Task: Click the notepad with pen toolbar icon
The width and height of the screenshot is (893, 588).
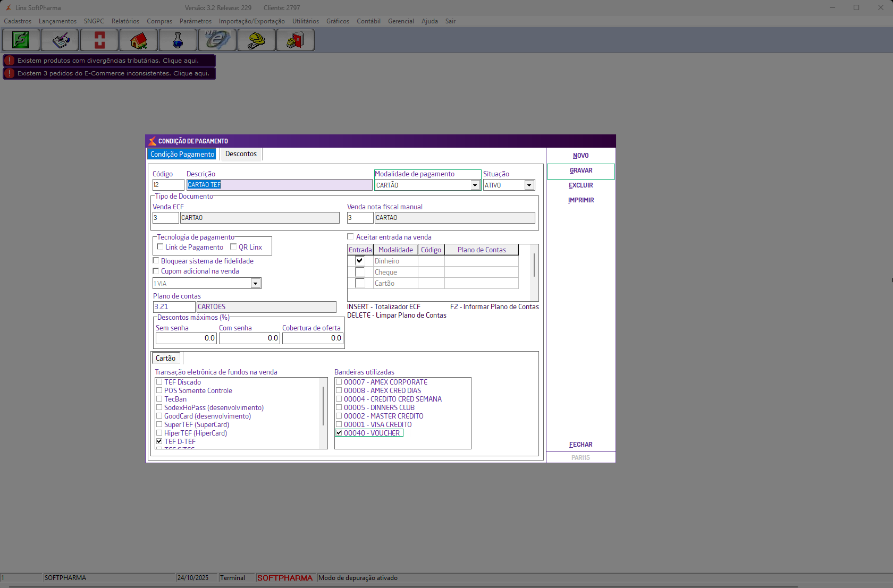Action: [61, 40]
